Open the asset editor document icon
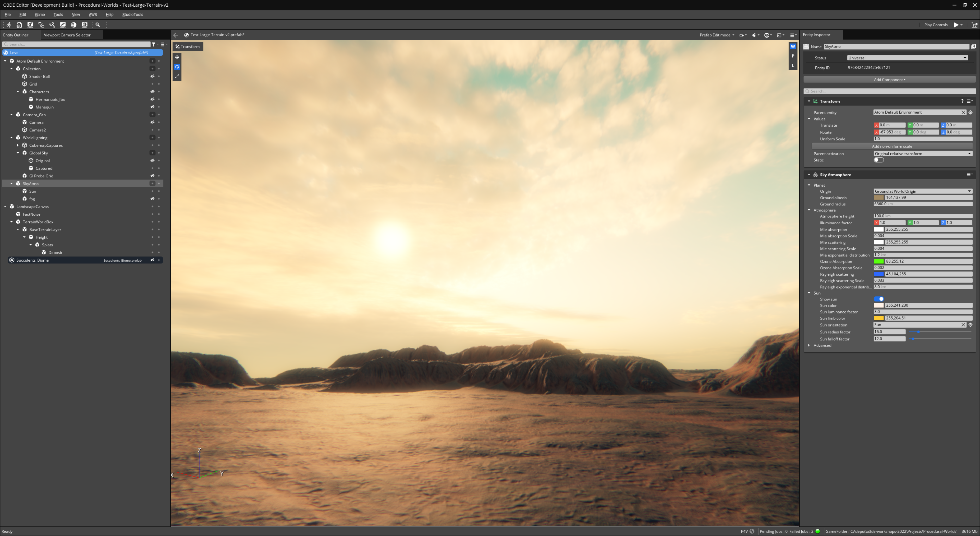The image size is (980, 536). point(19,25)
